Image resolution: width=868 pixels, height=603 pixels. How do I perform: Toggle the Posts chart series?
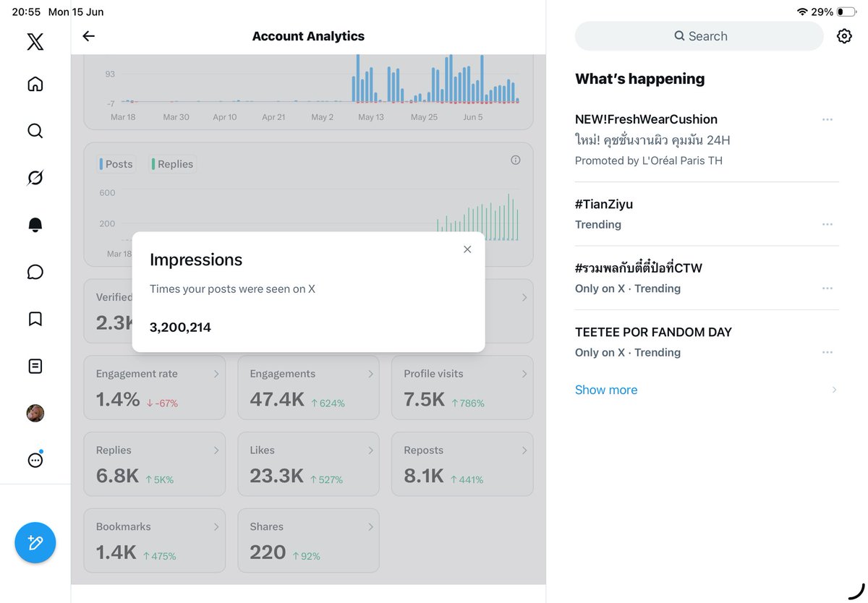click(116, 164)
